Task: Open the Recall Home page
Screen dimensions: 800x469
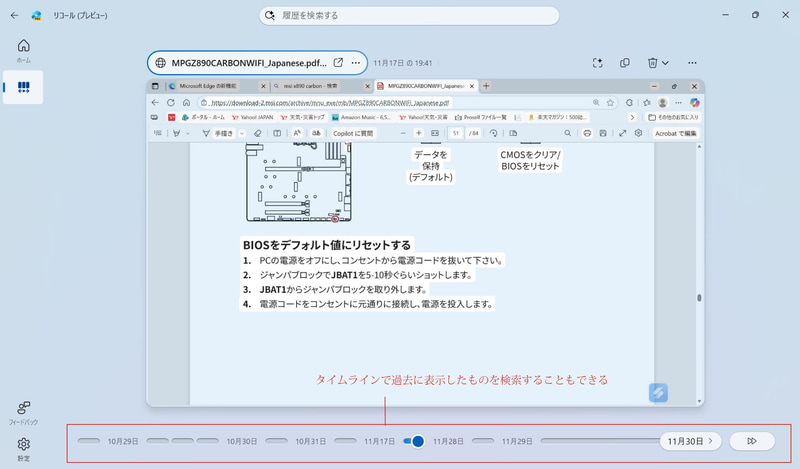Action: pyautogui.click(x=23, y=51)
